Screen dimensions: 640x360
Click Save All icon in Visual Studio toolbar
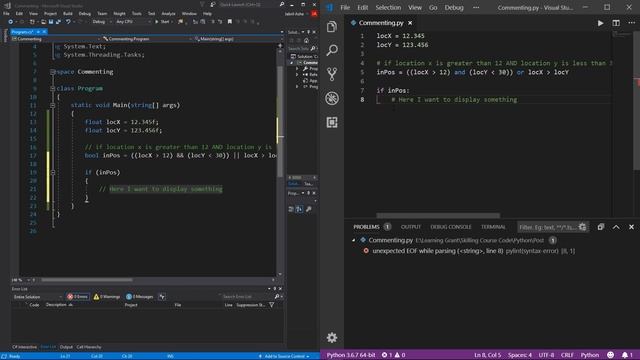point(58,22)
